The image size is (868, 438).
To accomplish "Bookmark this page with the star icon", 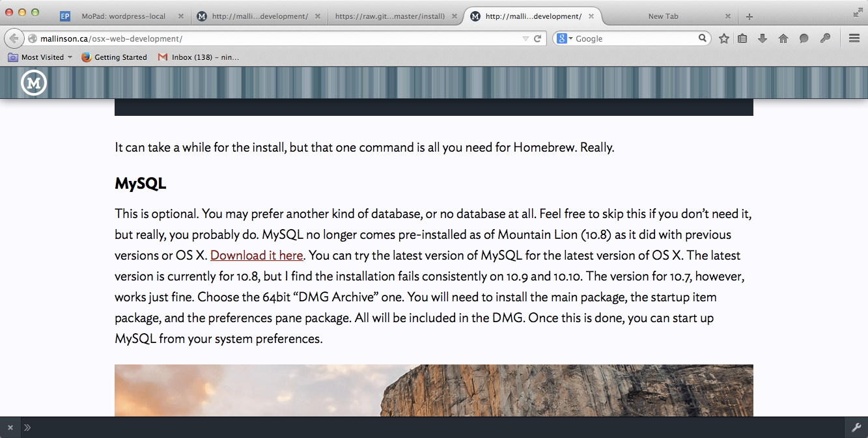I will coord(724,38).
